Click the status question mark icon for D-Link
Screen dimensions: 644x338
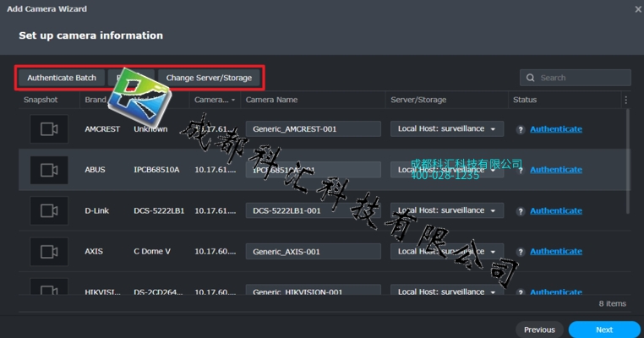click(x=521, y=211)
